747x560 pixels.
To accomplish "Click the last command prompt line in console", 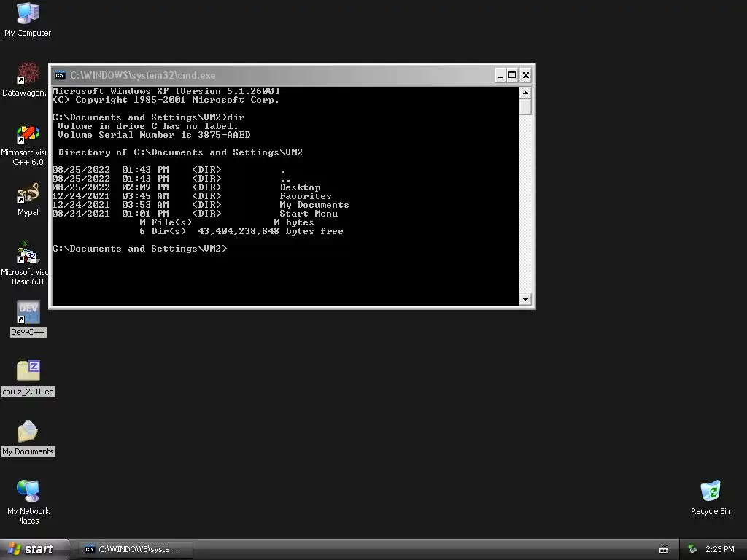I will pyautogui.click(x=139, y=249).
